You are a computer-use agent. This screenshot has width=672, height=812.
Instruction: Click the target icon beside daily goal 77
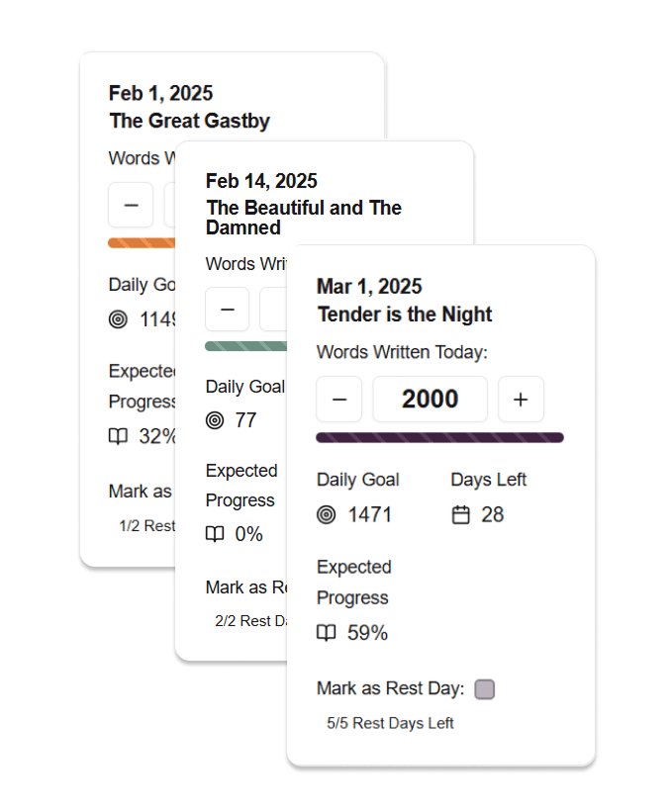(215, 420)
